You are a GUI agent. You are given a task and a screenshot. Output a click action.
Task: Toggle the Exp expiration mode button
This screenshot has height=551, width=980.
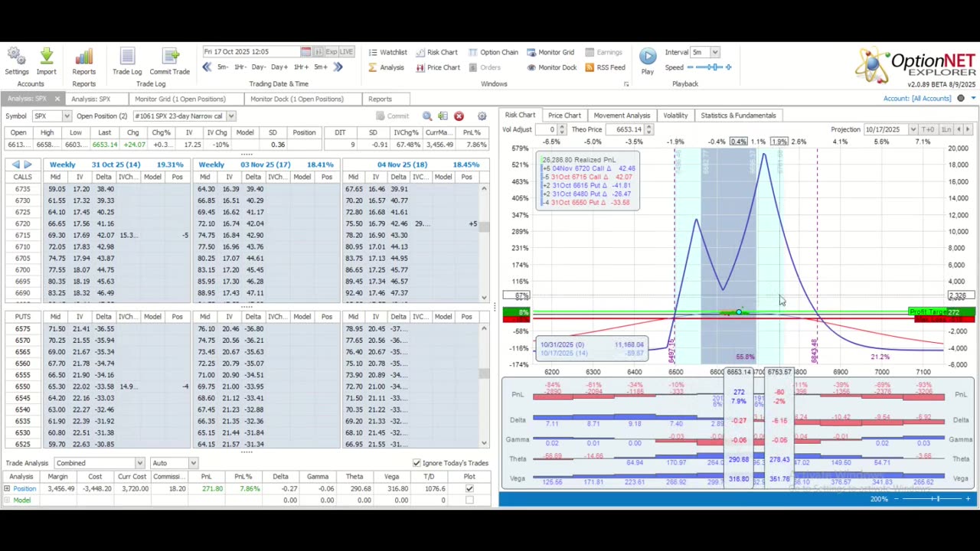(332, 52)
